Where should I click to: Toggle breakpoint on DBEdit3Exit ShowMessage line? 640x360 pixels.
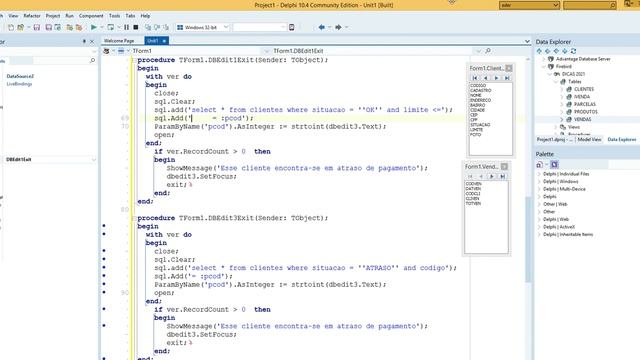pyautogui.click(x=104, y=326)
